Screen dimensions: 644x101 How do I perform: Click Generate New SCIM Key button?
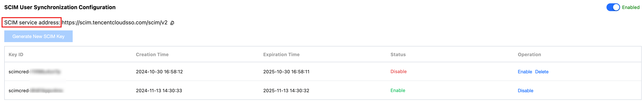click(38, 36)
